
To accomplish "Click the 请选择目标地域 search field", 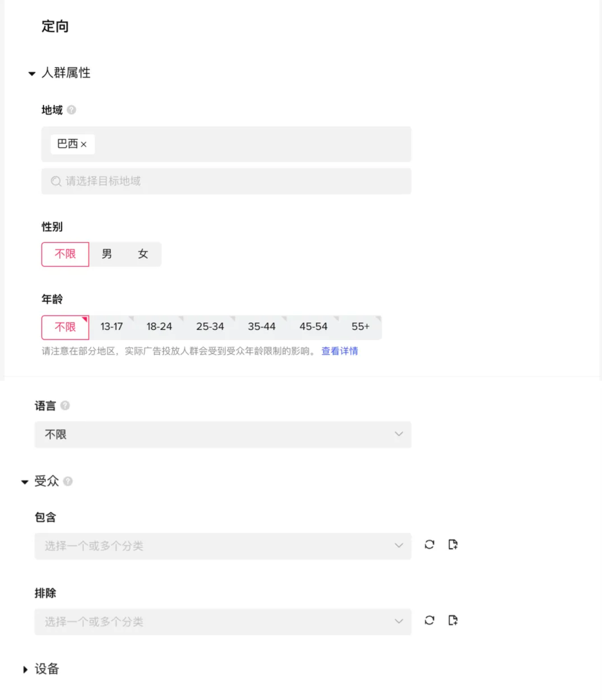I will (226, 181).
